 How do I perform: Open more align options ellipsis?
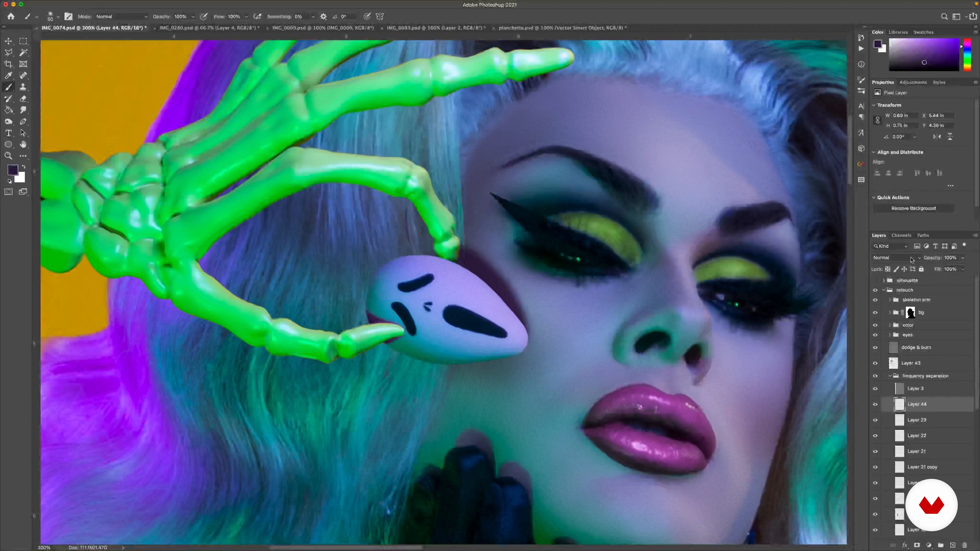point(950,185)
